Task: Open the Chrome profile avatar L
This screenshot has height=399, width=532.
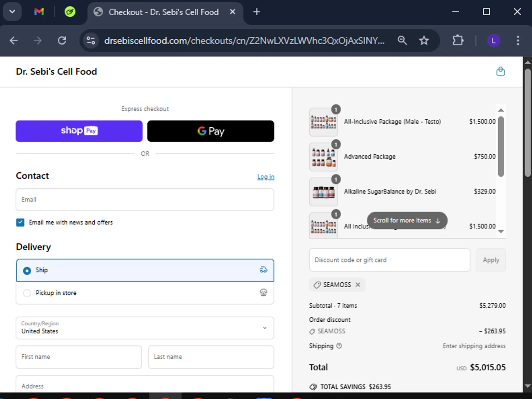Action: coord(493,40)
